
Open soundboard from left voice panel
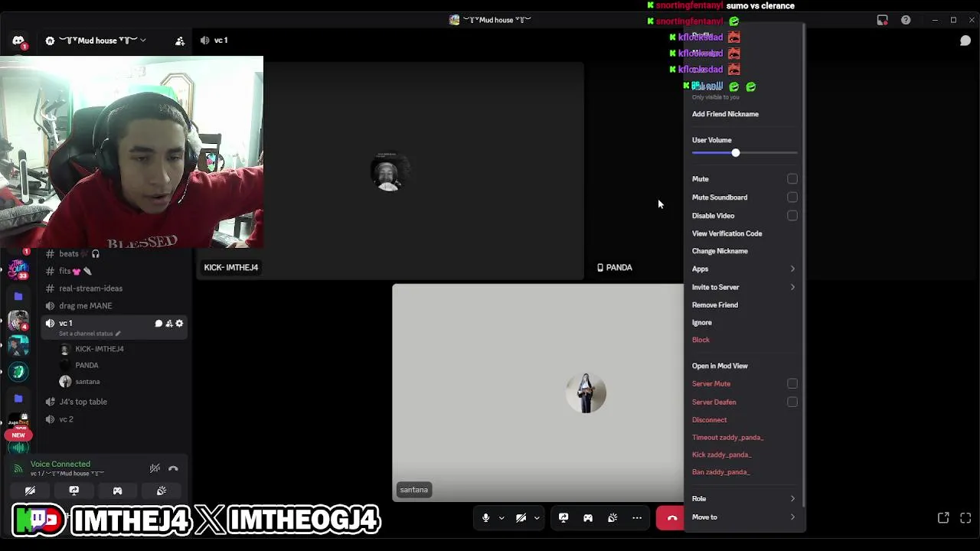[162, 491]
